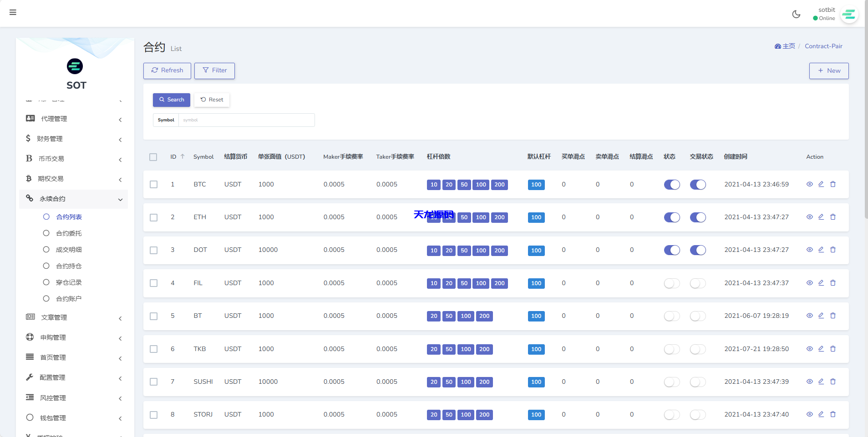
Task: Click the Refresh button
Action: point(167,70)
